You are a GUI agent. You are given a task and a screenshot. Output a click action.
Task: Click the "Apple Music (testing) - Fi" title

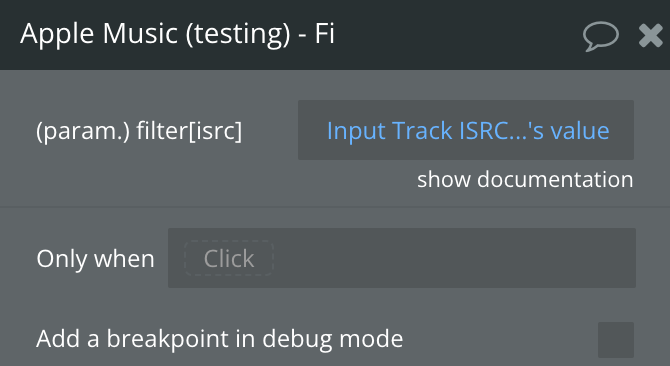177,34
